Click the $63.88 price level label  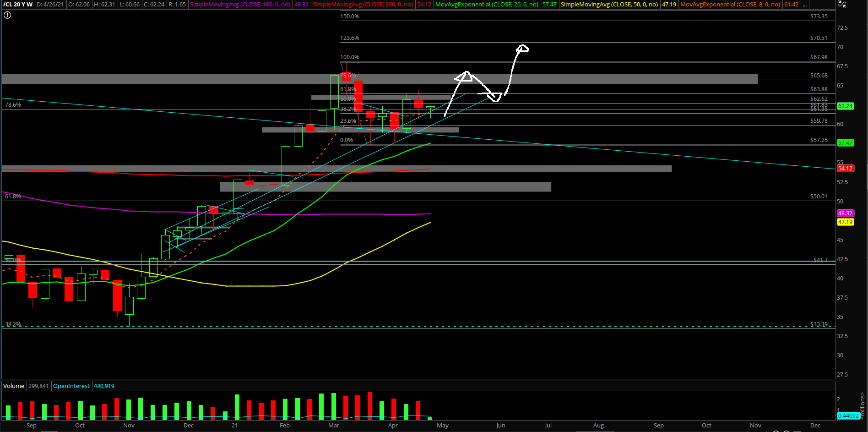(819, 89)
